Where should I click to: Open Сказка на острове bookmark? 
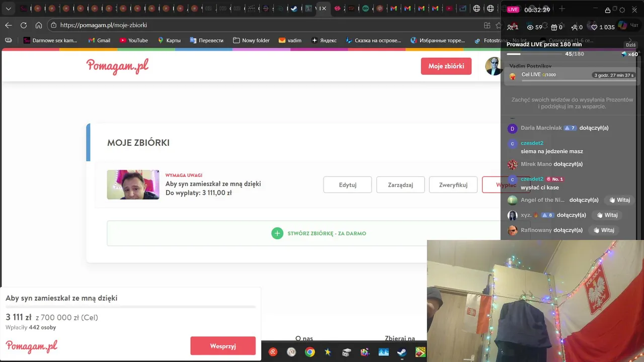tap(373, 40)
